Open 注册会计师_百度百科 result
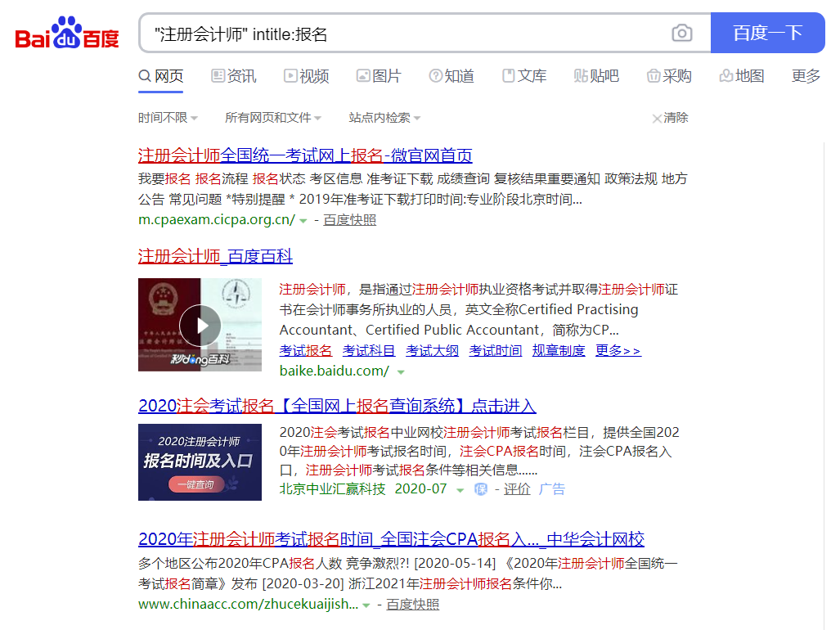Image resolution: width=840 pixels, height=630 pixels. (x=215, y=256)
